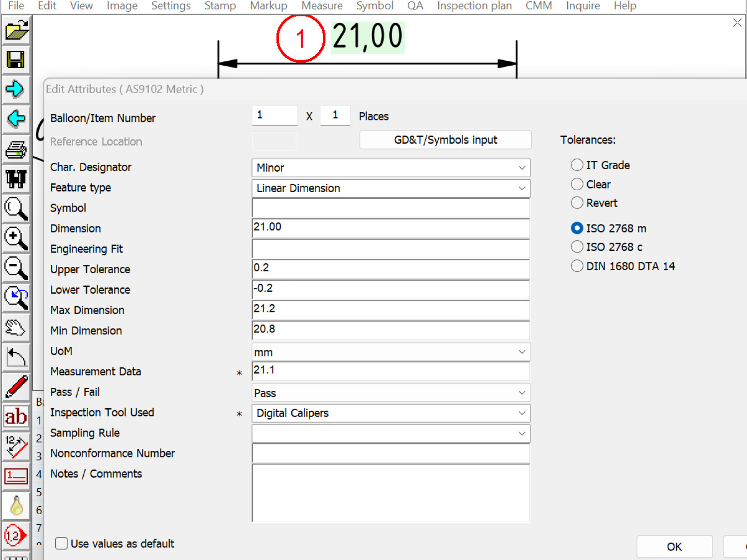The width and height of the screenshot is (747, 560).
Task: Open the Sampling Rule dropdown
Action: click(x=391, y=434)
